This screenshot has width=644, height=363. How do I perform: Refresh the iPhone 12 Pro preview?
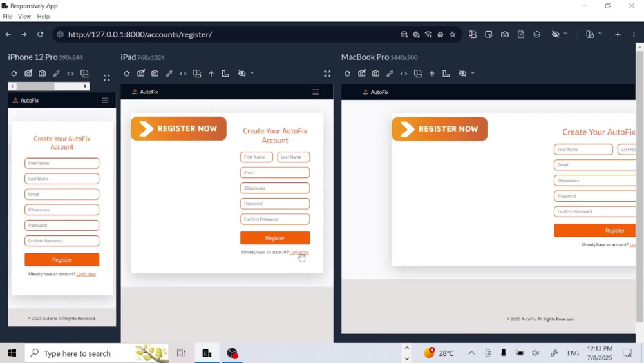pyautogui.click(x=14, y=74)
